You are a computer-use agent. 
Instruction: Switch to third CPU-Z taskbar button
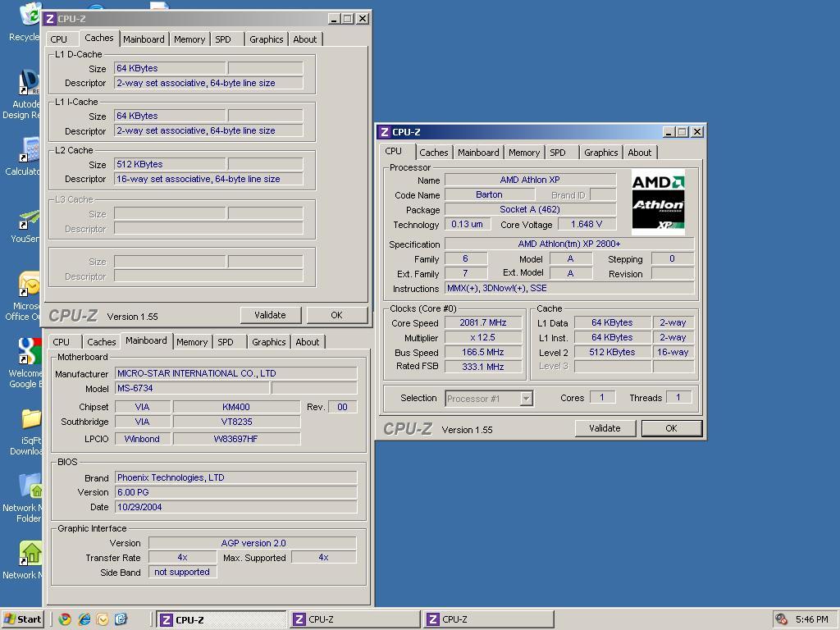489,620
